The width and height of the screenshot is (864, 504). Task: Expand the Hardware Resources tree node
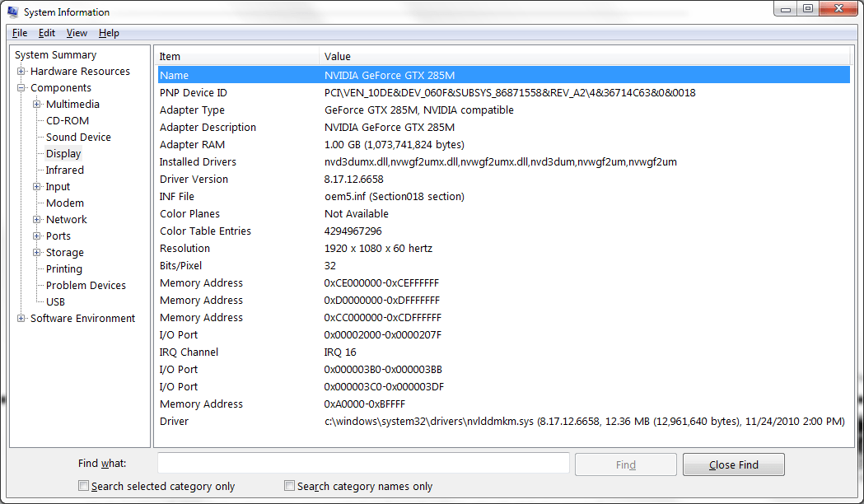pos(21,72)
